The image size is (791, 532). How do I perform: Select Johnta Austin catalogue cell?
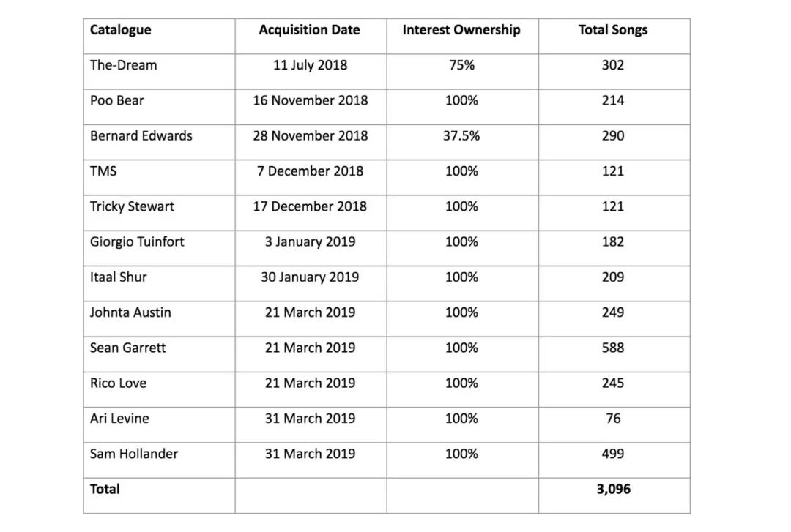(159, 319)
